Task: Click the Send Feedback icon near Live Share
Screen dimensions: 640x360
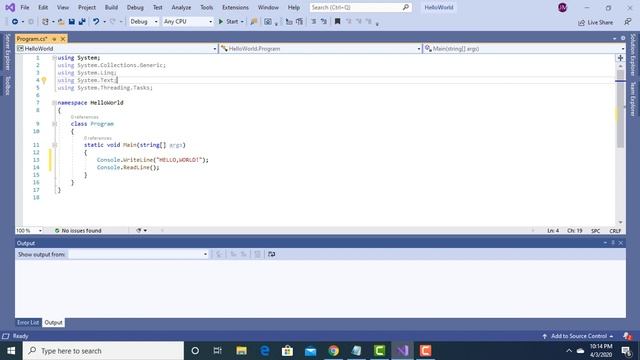Action: (627, 22)
